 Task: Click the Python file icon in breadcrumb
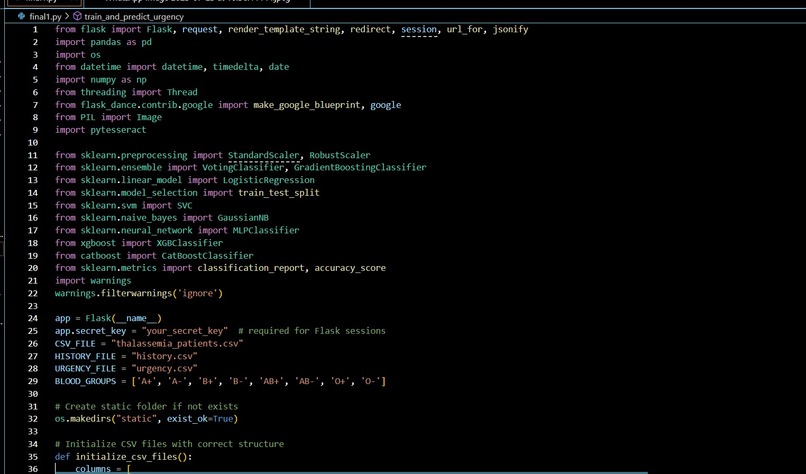tap(21, 16)
